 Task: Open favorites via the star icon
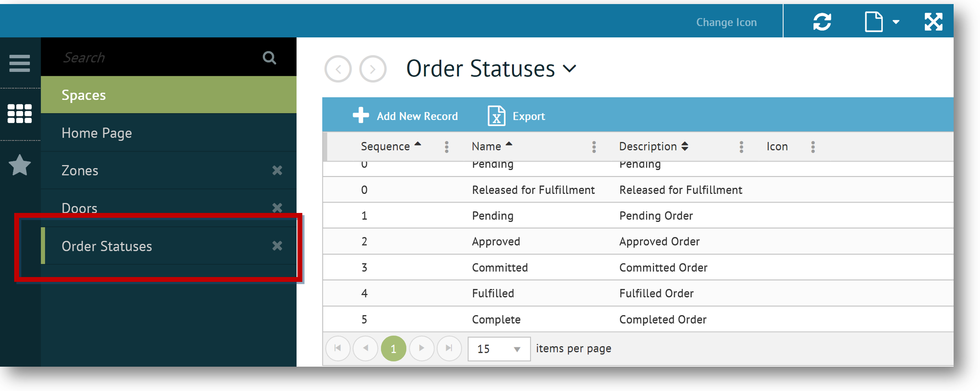pos(19,165)
